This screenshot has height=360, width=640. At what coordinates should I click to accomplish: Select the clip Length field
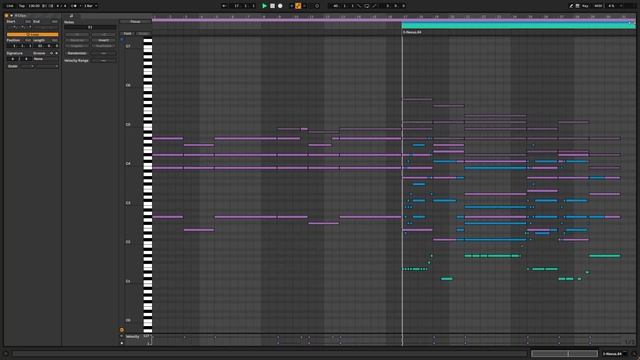(x=45, y=46)
